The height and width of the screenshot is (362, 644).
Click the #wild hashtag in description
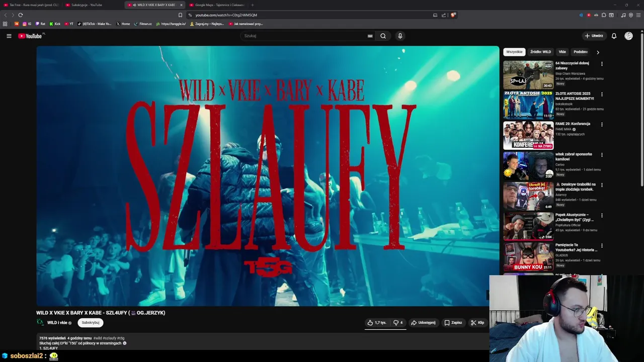pyautogui.click(x=98, y=338)
